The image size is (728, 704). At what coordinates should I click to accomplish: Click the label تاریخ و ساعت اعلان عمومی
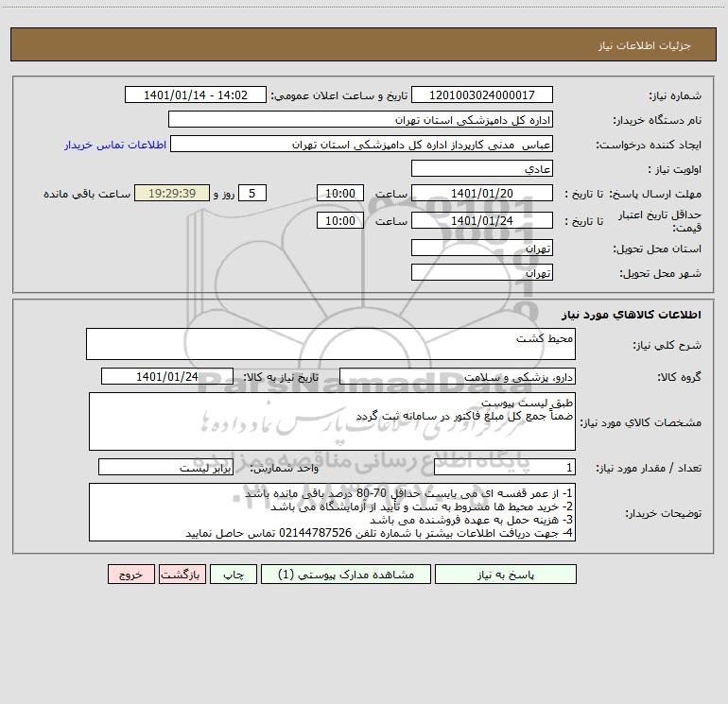(x=338, y=95)
